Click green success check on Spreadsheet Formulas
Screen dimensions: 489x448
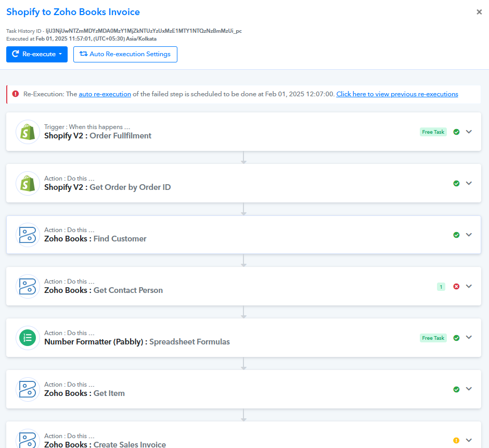(x=456, y=338)
